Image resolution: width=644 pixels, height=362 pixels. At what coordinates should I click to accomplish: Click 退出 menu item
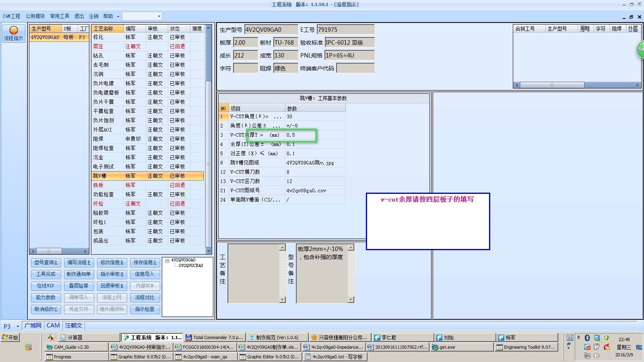(79, 16)
